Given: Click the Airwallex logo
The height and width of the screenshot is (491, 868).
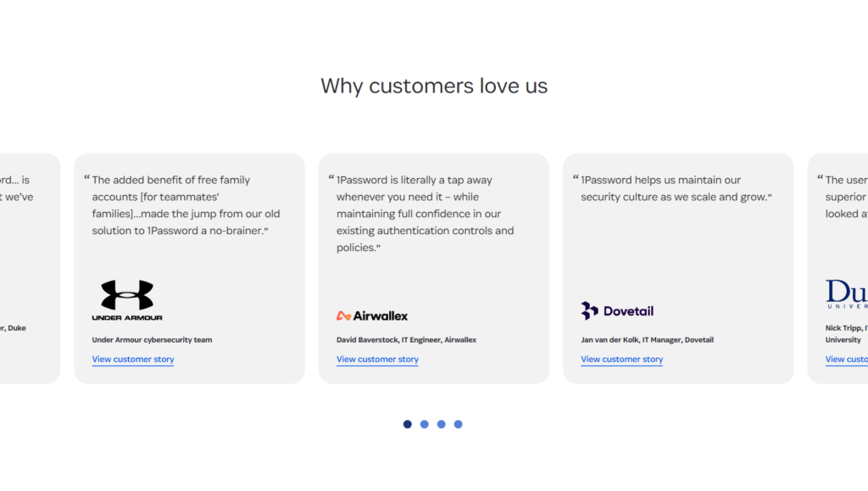Looking at the screenshot, I should tap(373, 315).
